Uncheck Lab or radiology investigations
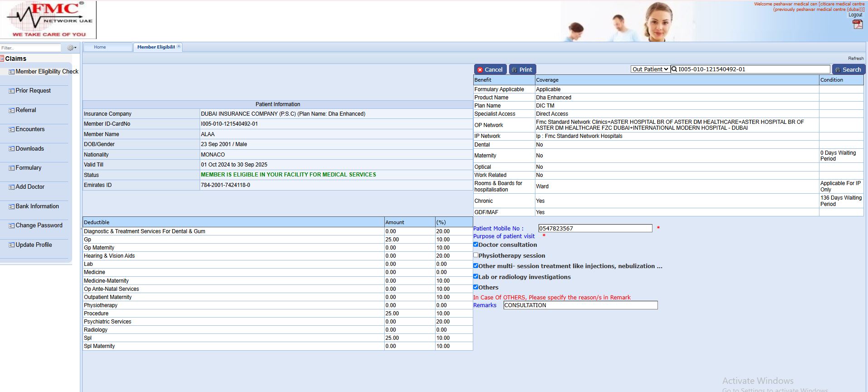 (476, 276)
